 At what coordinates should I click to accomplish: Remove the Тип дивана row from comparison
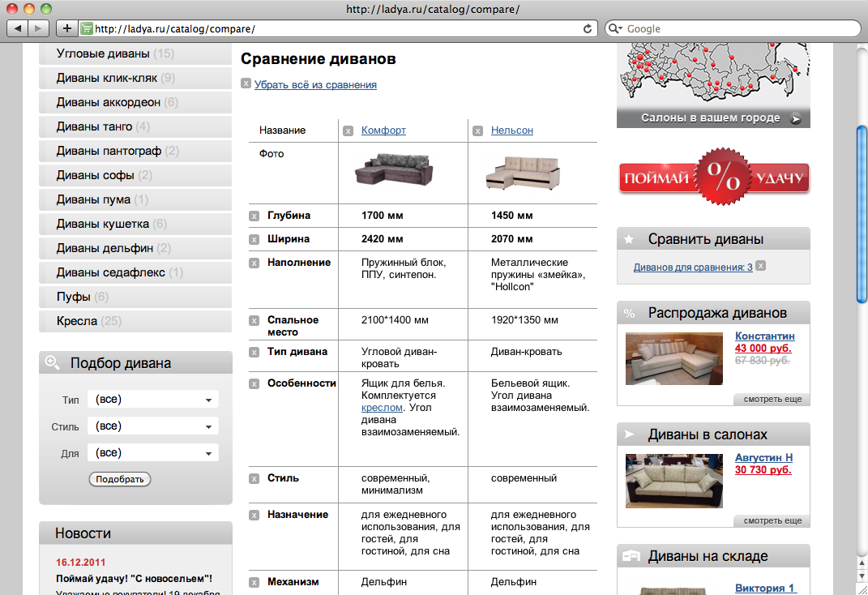pos(254,352)
